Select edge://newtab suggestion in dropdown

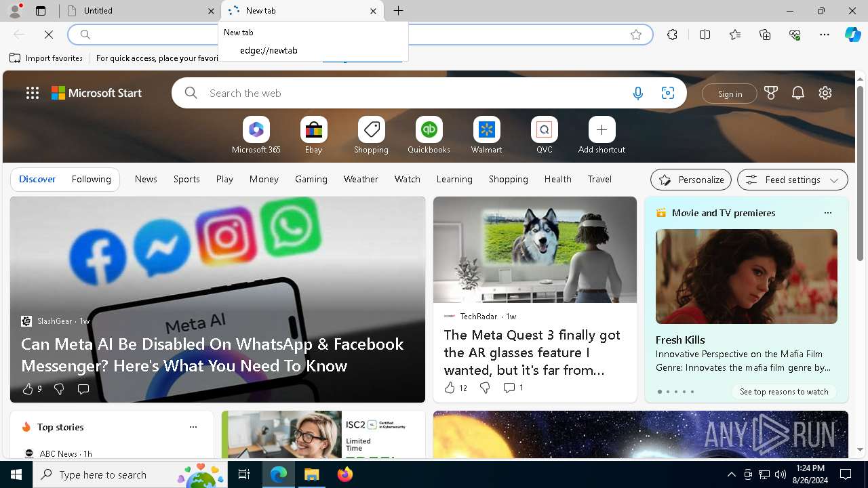pyautogui.click(x=313, y=51)
